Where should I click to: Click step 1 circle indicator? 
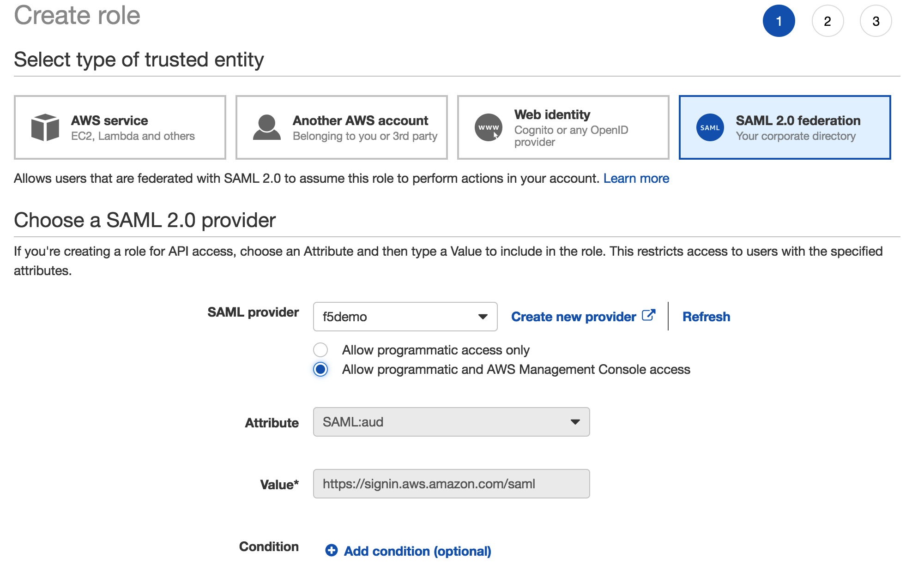pyautogui.click(x=779, y=21)
